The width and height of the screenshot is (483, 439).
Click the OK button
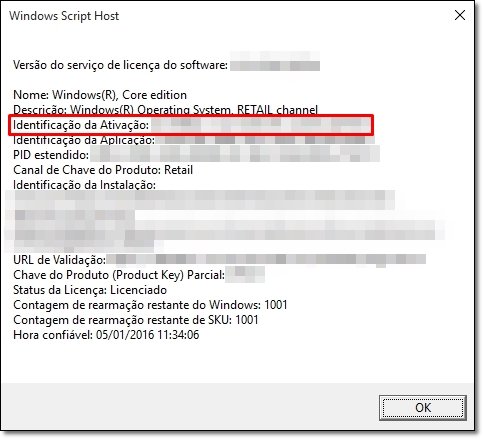tap(422, 407)
